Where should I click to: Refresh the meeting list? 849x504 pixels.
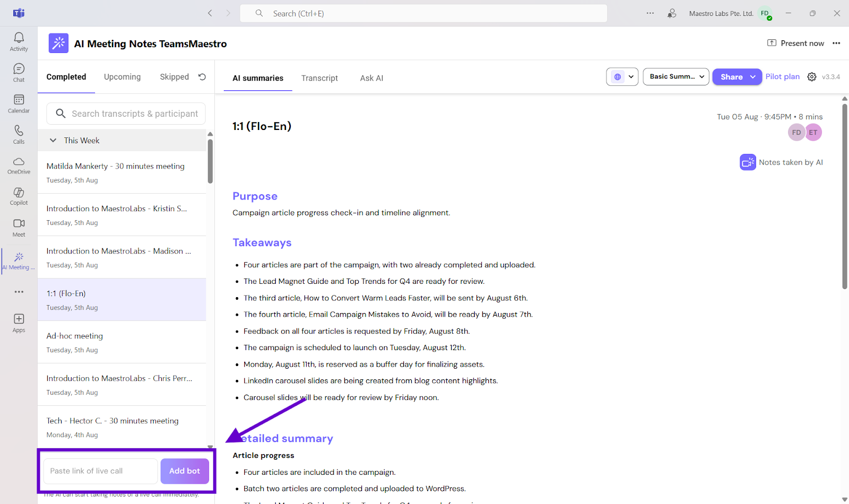[x=202, y=77]
